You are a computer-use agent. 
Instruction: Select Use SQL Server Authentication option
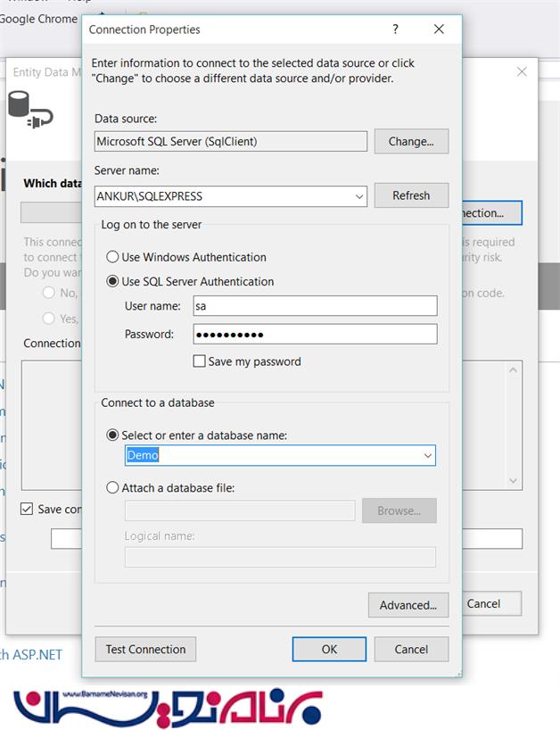click(x=113, y=281)
